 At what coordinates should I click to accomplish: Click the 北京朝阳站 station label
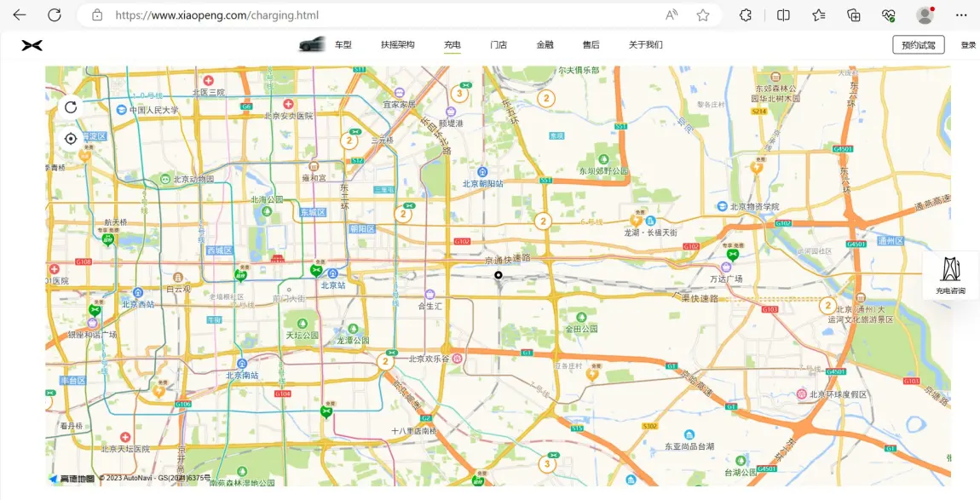click(483, 184)
